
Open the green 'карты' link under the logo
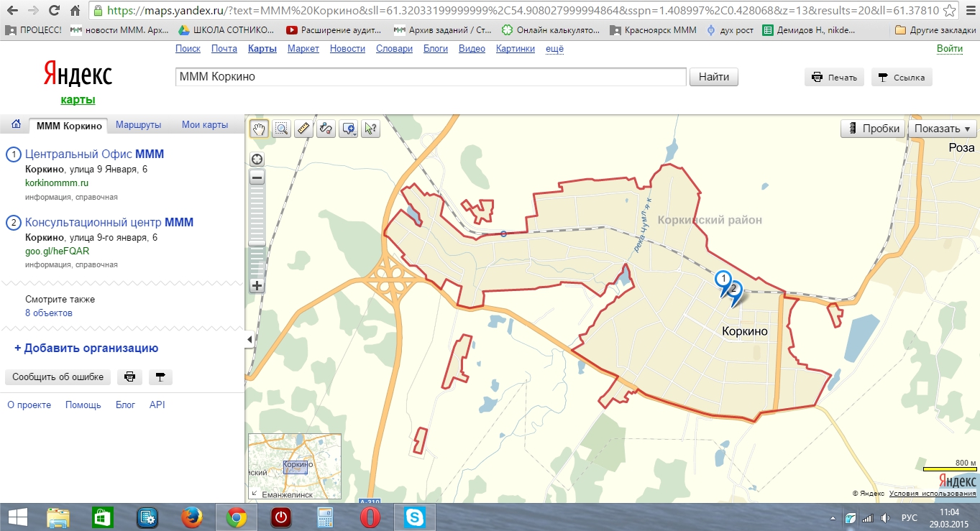(x=78, y=100)
